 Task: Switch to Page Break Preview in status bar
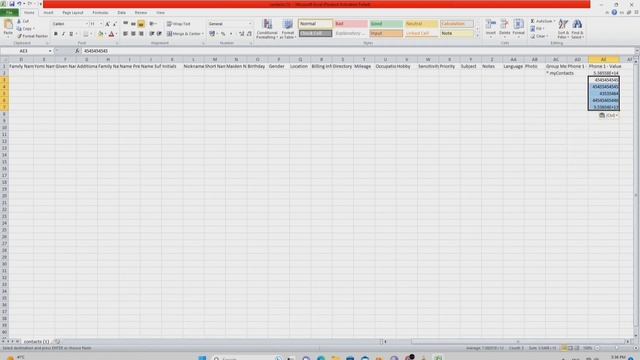pyautogui.click(x=577, y=348)
